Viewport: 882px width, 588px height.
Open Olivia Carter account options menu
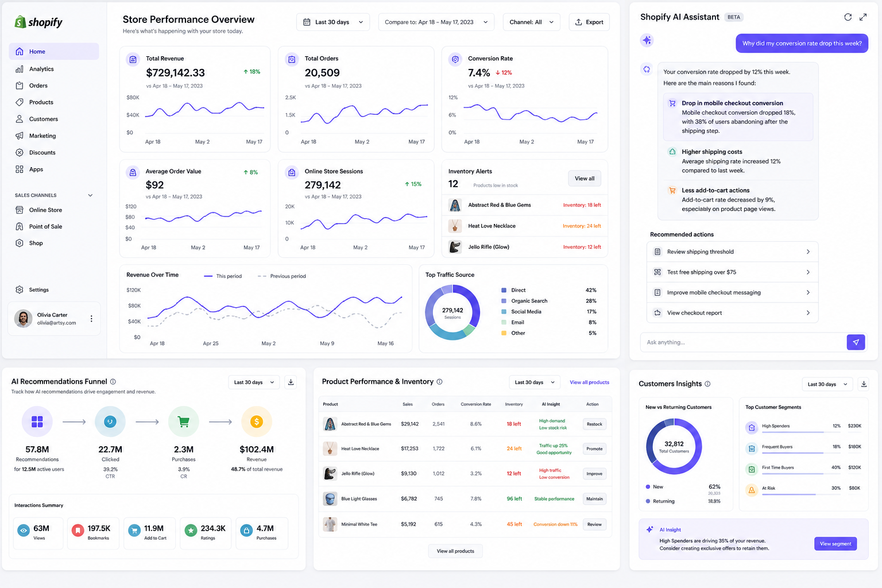(91, 319)
